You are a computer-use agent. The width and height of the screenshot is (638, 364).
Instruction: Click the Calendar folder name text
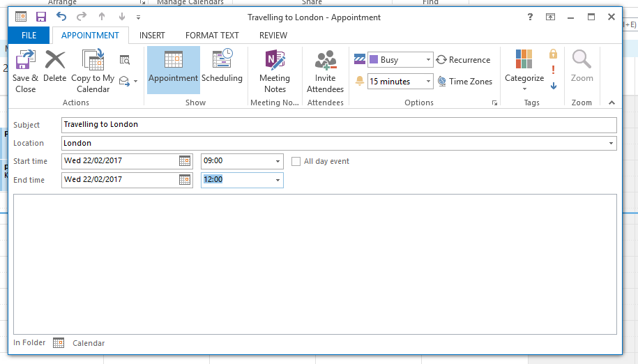pos(89,343)
